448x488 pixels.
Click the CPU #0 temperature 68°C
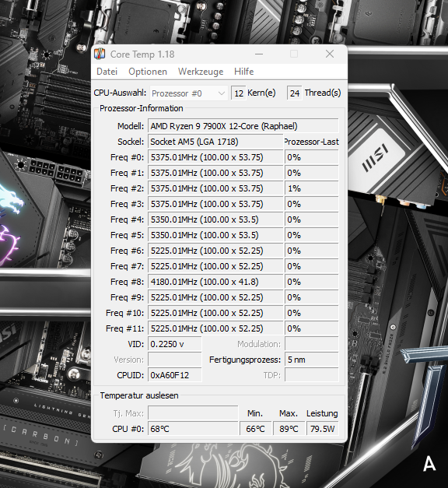coord(193,429)
